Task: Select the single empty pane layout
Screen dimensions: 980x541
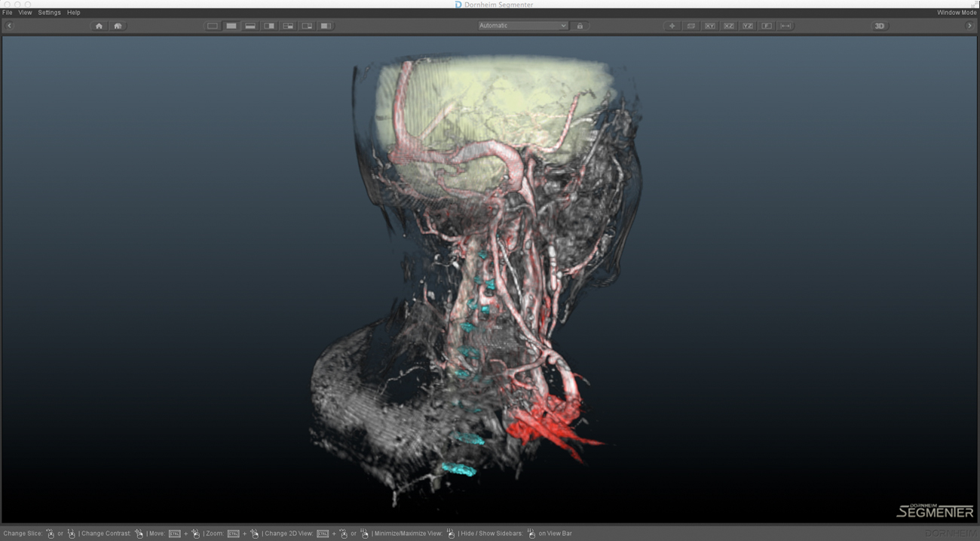Action: pos(213,26)
